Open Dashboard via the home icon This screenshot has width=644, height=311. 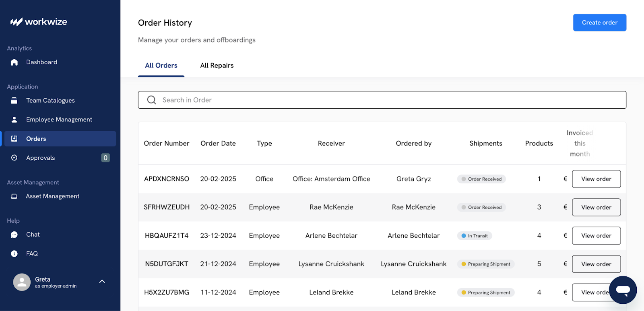(x=14, y=62)
